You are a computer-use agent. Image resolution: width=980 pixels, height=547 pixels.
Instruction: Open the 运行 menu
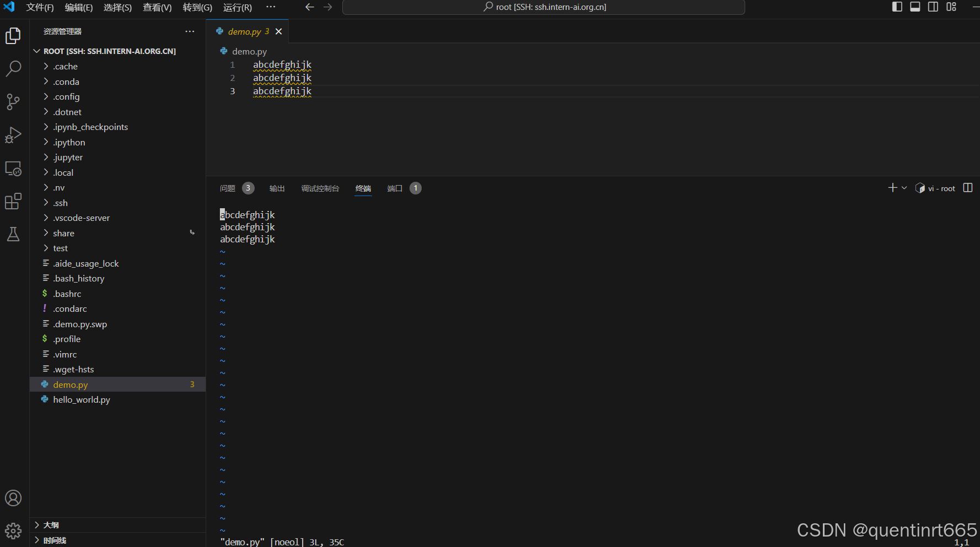point(237,8)
